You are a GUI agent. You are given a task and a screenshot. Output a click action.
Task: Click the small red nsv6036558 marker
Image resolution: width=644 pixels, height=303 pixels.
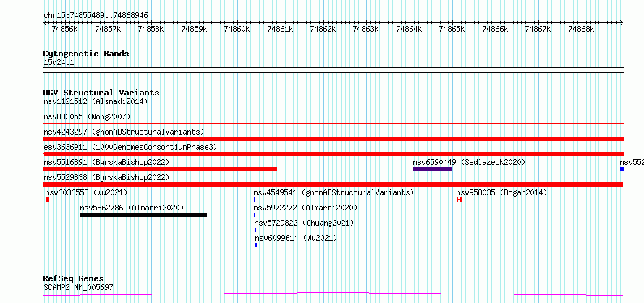[x=47, y=200]
